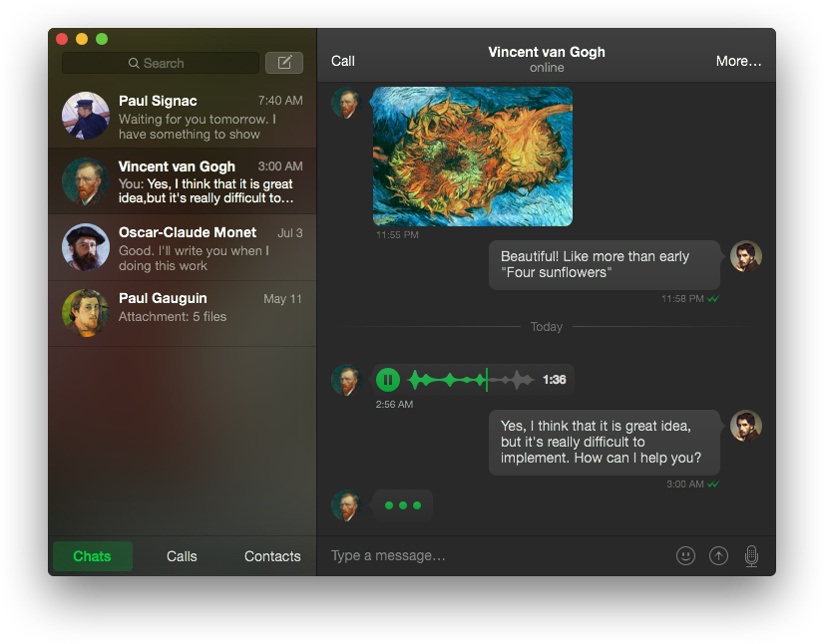
Task: Click Vincent van Gogh's avatar beside voice message
Action: tap(345, 380)
